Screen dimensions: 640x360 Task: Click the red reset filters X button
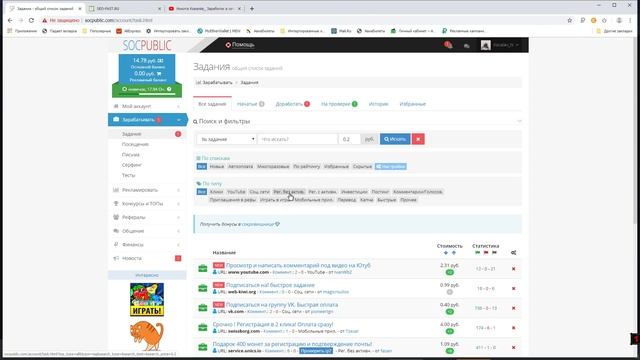418,139
